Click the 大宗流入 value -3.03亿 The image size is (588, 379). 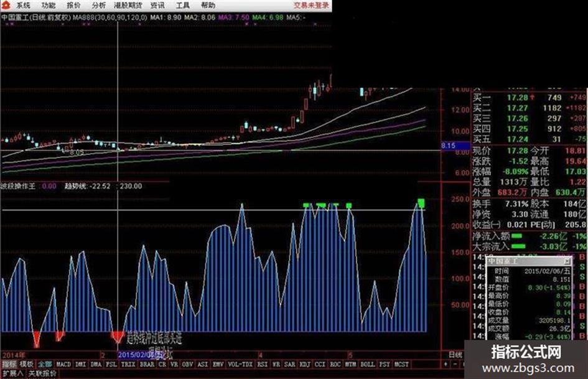click(x=554, y=246)
